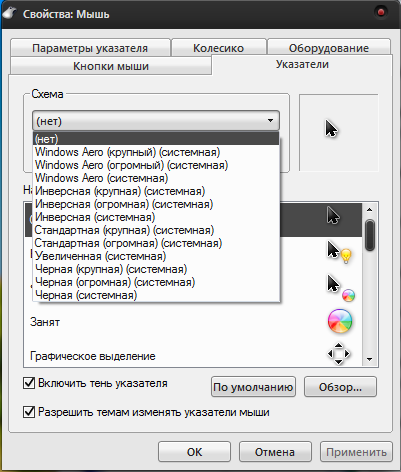401x472 pixels.
Task: Switch to Оборудование tab
Action: [x=329, y=48]
